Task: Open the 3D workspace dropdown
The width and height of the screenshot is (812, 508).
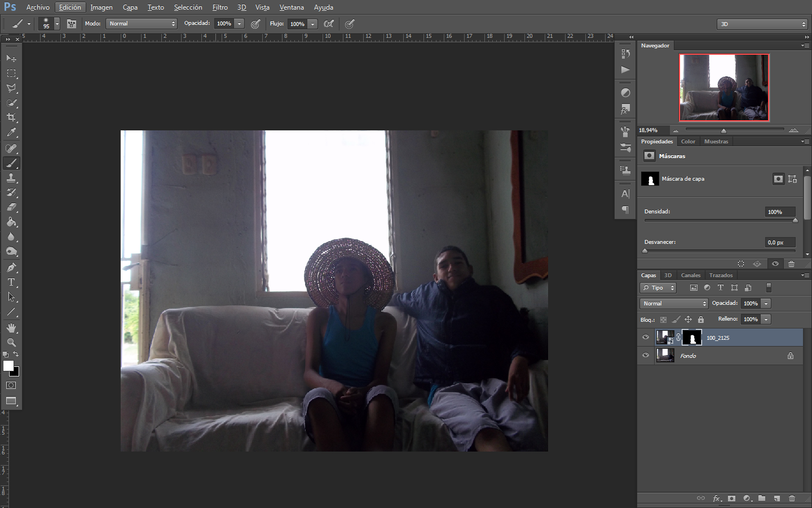Action: pyautogui.click(x=762, y=24)
